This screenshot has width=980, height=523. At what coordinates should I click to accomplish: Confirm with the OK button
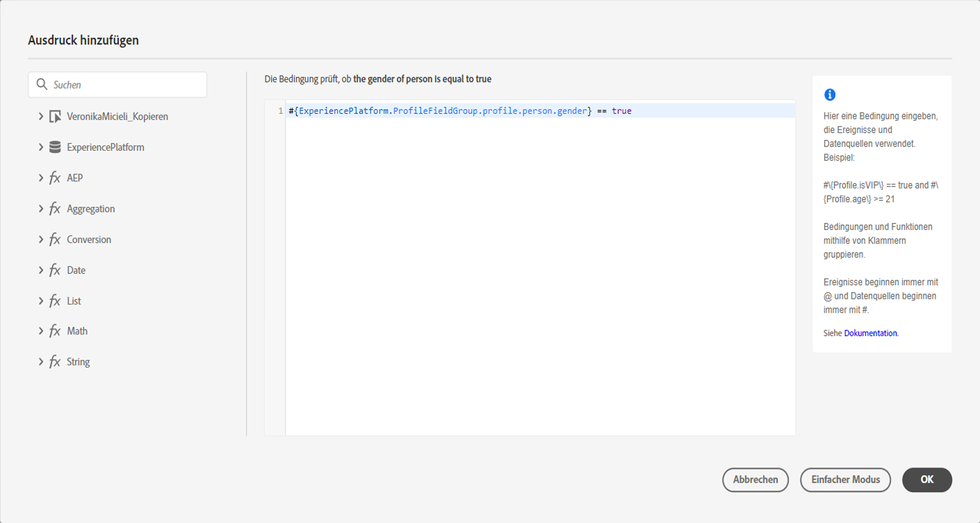[x=927, y=480]
